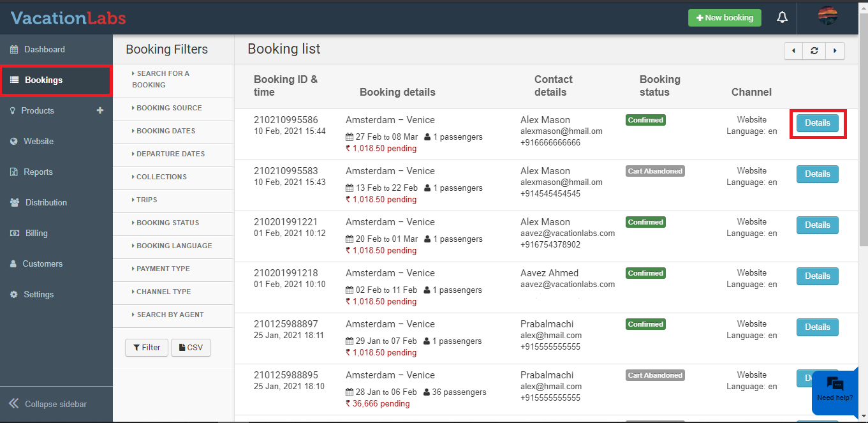This screenshot has height=423, width=868.
Task: Click the refresh booking list icon
Action: 814,51
